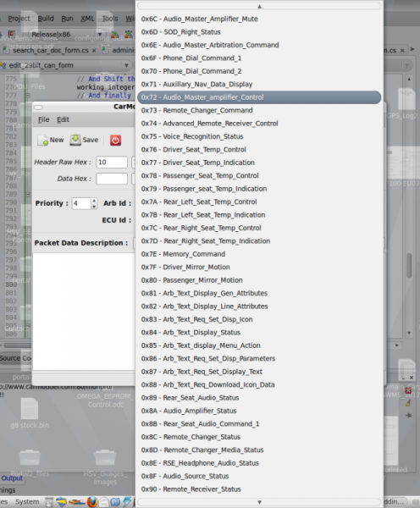Click the file icon on search_car_doc_form.cs tab

(5, 50)
